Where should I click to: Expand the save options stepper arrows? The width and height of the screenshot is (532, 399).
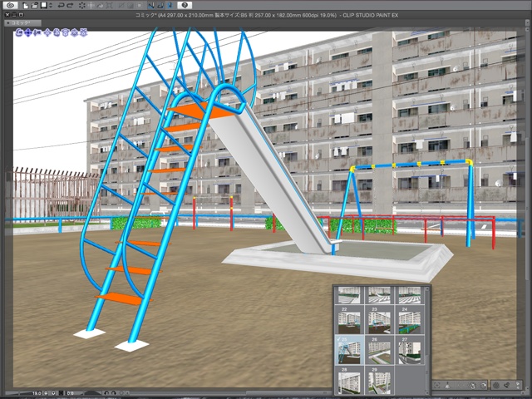[x=51, y=6]
